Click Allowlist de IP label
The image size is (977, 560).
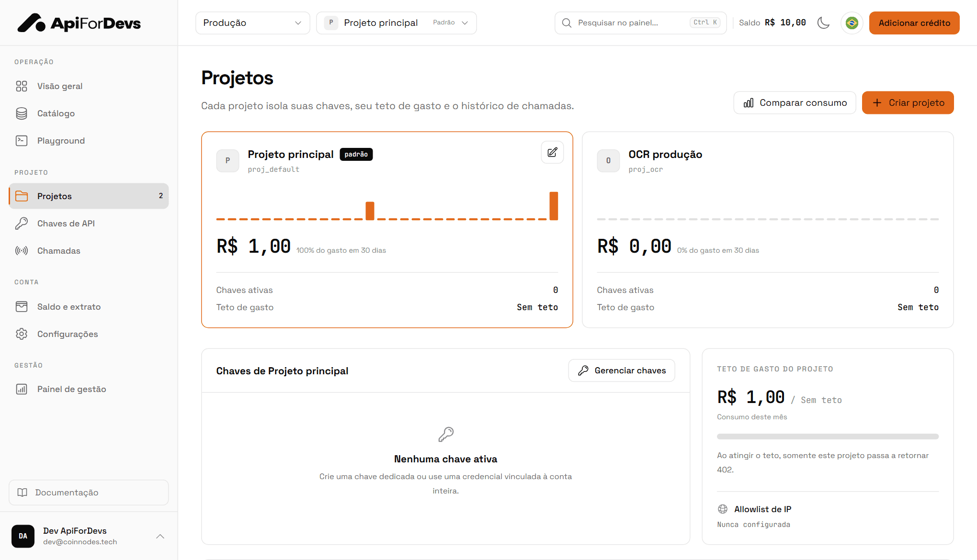tap(762, 509)
